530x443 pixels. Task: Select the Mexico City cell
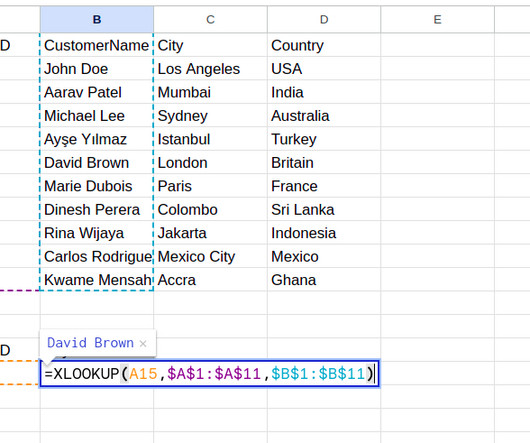pos(210,256)
